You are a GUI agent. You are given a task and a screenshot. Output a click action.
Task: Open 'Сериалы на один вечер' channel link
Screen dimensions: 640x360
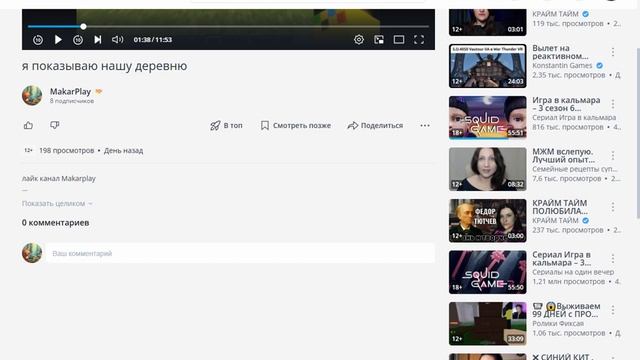coord(573,272)
